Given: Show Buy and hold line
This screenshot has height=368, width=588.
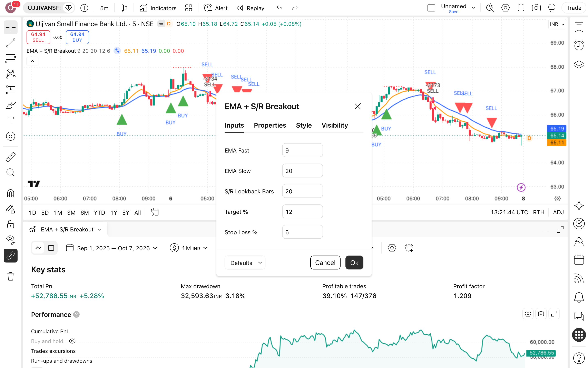Looking at the screenshot, I should point(72,341).
